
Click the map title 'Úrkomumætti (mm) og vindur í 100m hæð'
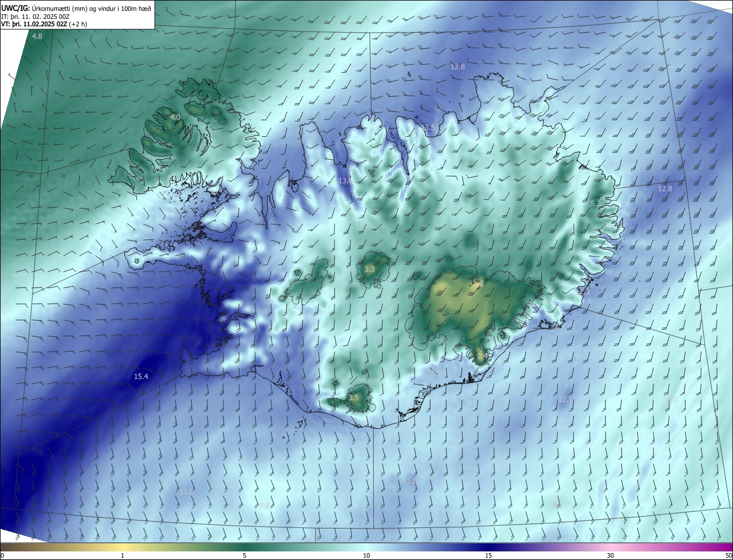pos(92,7)
